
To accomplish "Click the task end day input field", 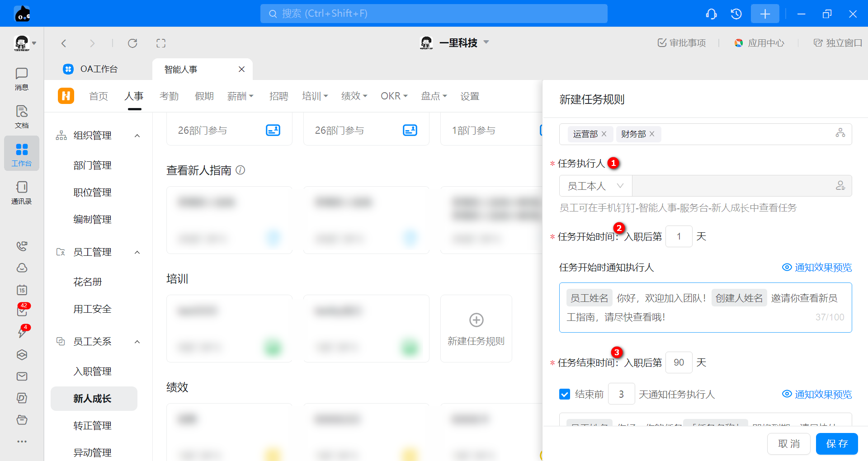I will coord(679,362).
